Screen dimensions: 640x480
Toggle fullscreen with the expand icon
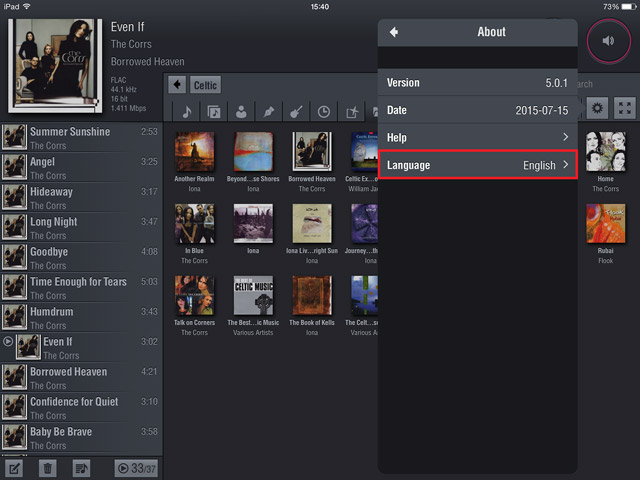click(x=625, y=109)
